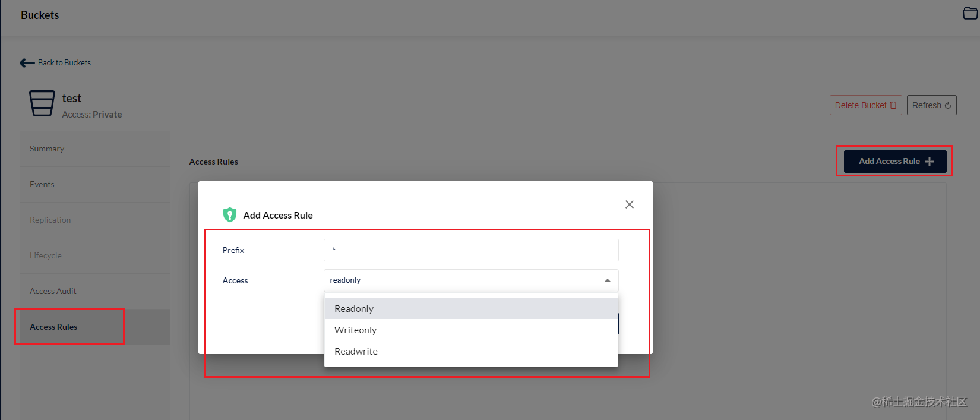
Task: Click the back arrow icon beside Back to Buckets
Action: [x=27, y=63]
